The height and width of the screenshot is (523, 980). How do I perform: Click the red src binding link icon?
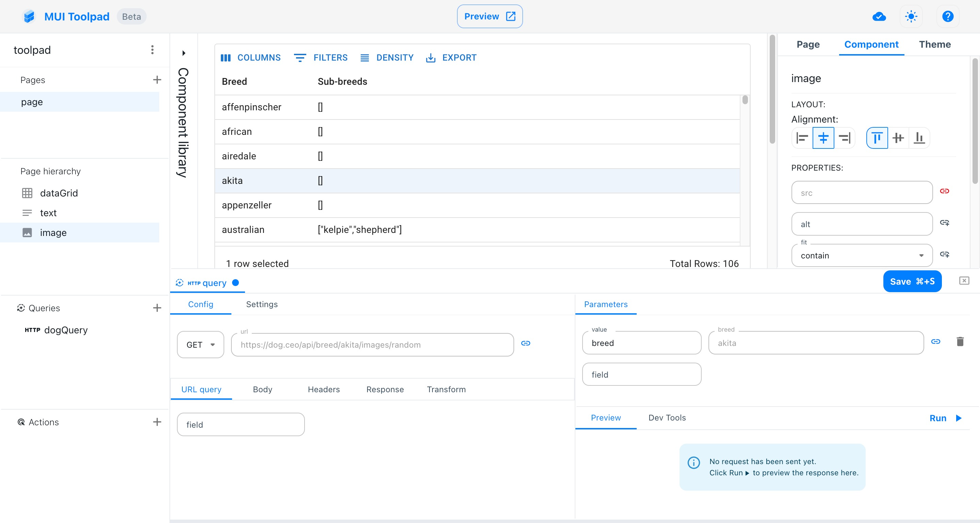[944, 191]
